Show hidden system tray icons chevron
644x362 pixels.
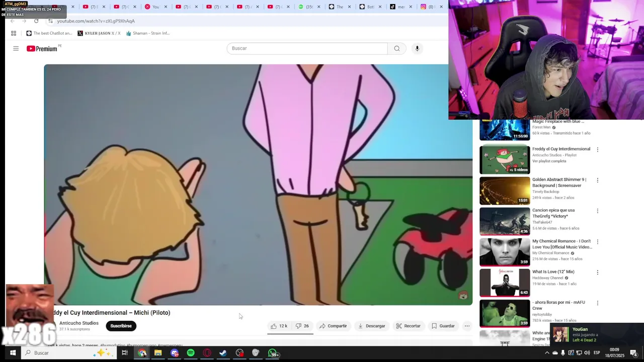click(547, 353)
